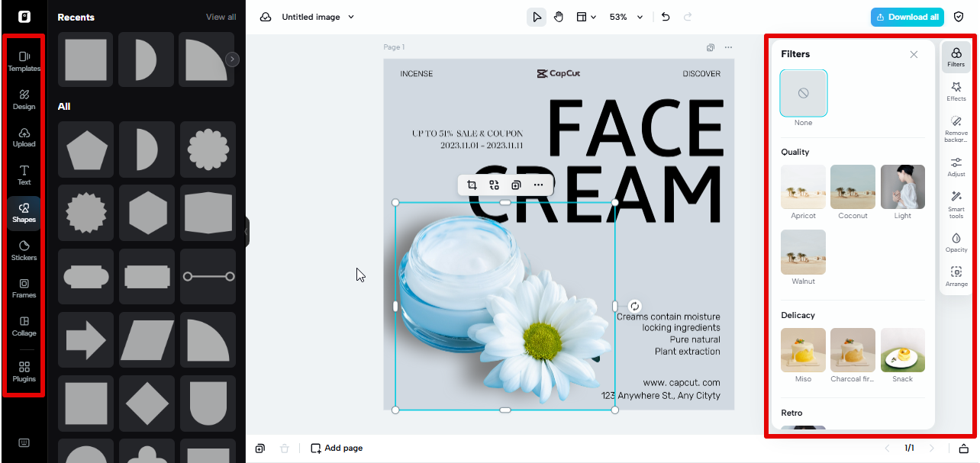This screenshot has width=980, height=463.
Task: Click the redo arrow icon
Action: point(688,17)
